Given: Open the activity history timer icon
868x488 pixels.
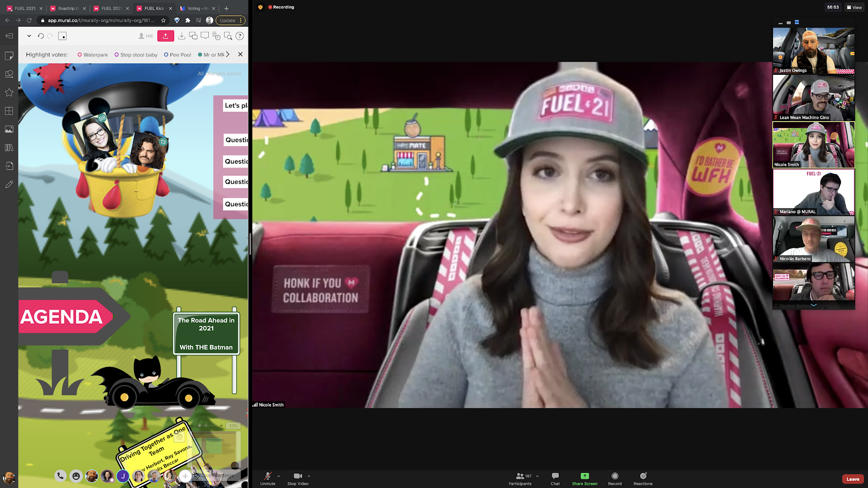Looking at the screenshot, I should 216,36.
